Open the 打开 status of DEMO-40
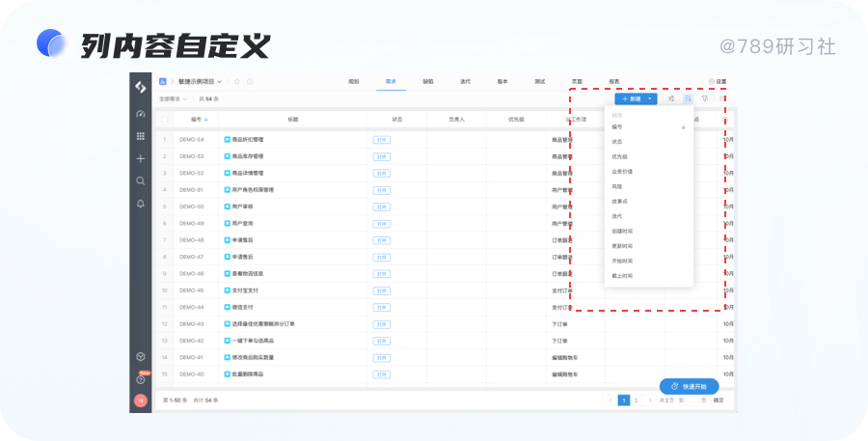Viewport: 868px width, 441px height. (381, 374)
